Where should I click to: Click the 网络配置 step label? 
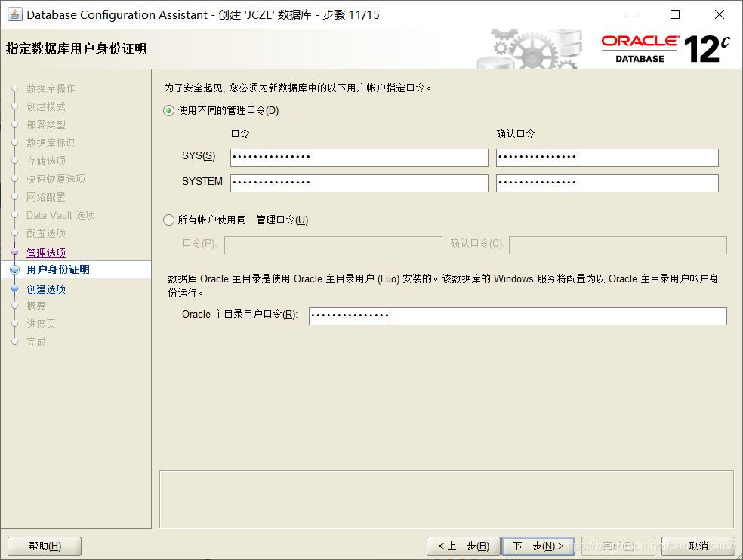coord(46,197)
